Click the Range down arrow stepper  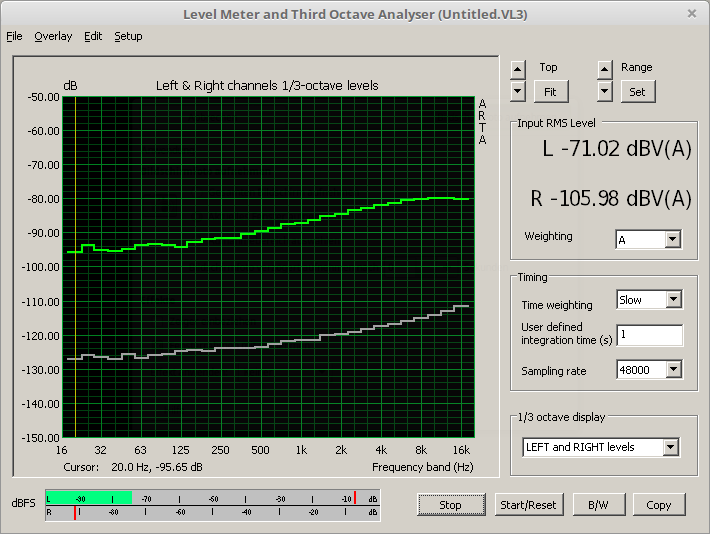(604, 91)
